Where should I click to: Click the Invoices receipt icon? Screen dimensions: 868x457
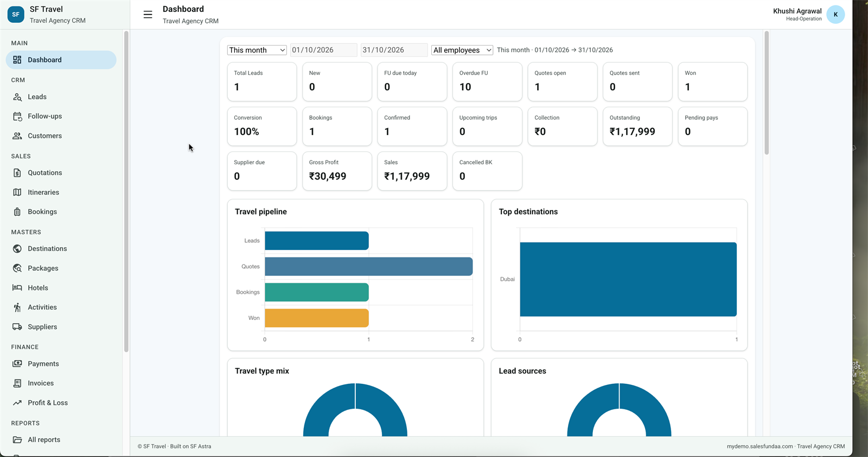(x=17, y=383)
